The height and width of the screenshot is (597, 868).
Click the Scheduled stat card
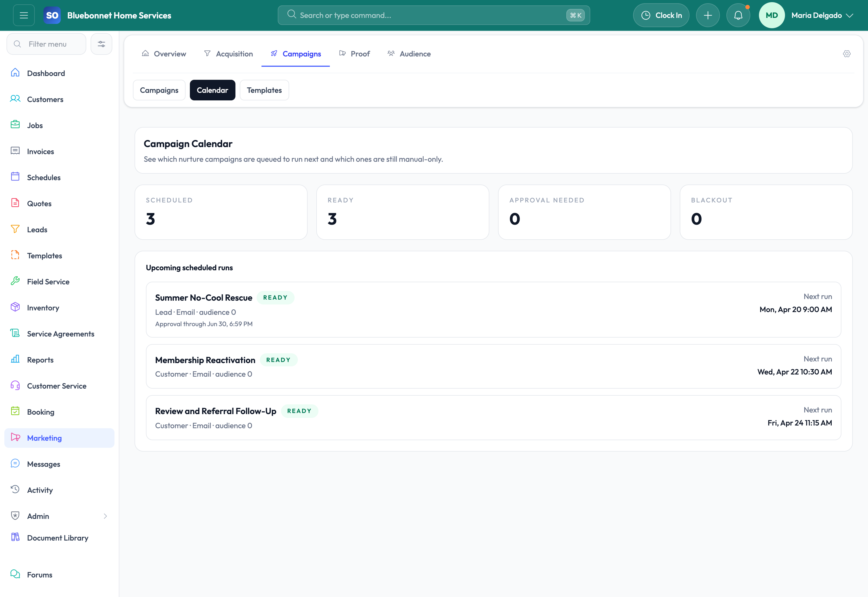(221, 212)
